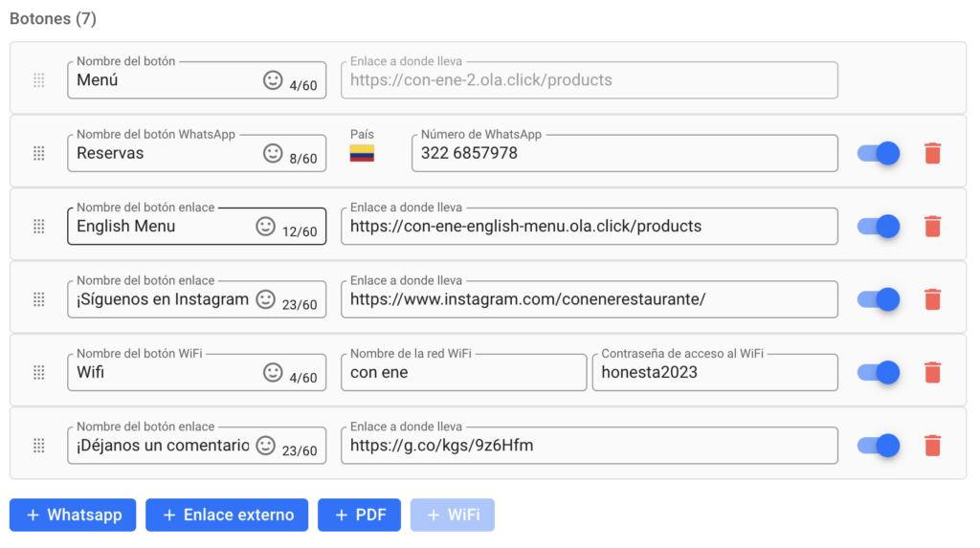Grab the drag handle of the Wifi row

pos(39,373)
